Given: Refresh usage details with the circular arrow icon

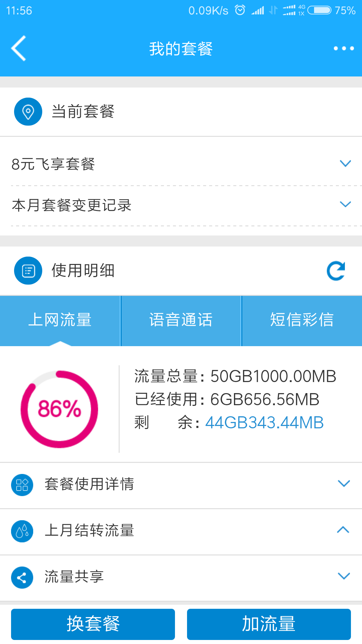Looking at the screenshot, I should pyautogui.click(x=336, y=271).
